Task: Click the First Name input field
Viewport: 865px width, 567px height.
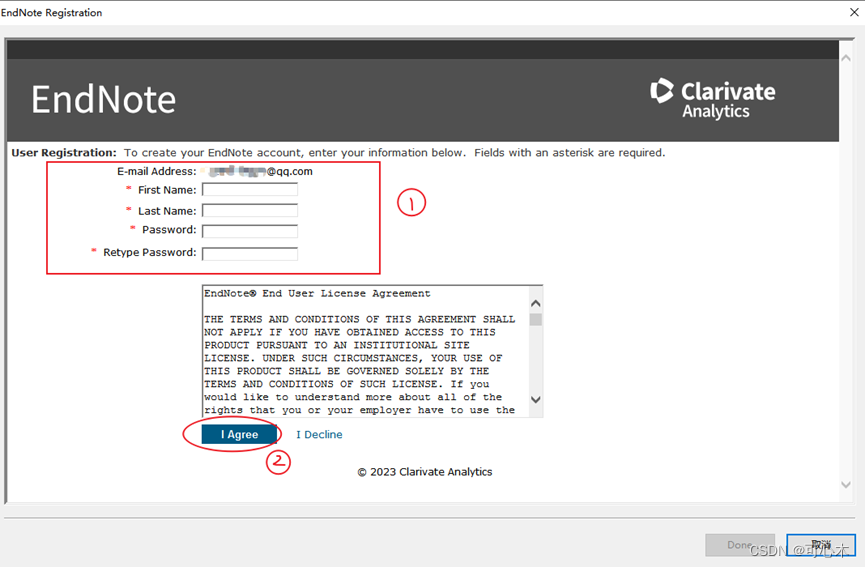Action: (x=250, y=190)
